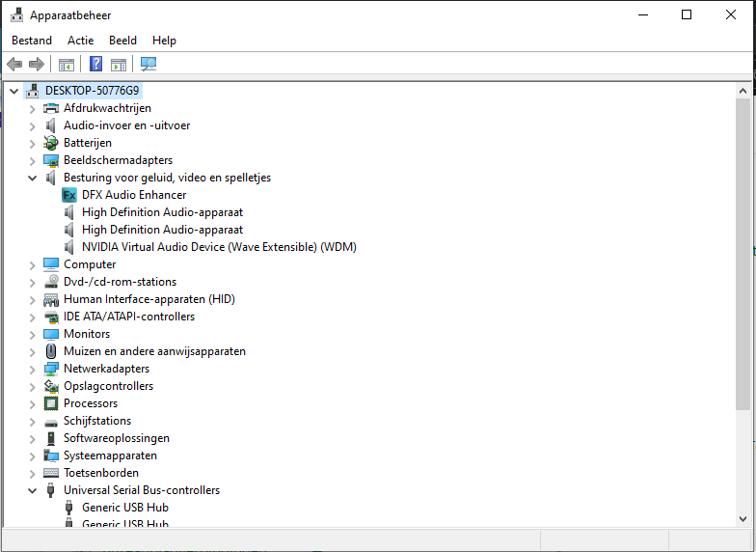
Task: Click the battery icon beside Batterijen
Action: (50, 143)
